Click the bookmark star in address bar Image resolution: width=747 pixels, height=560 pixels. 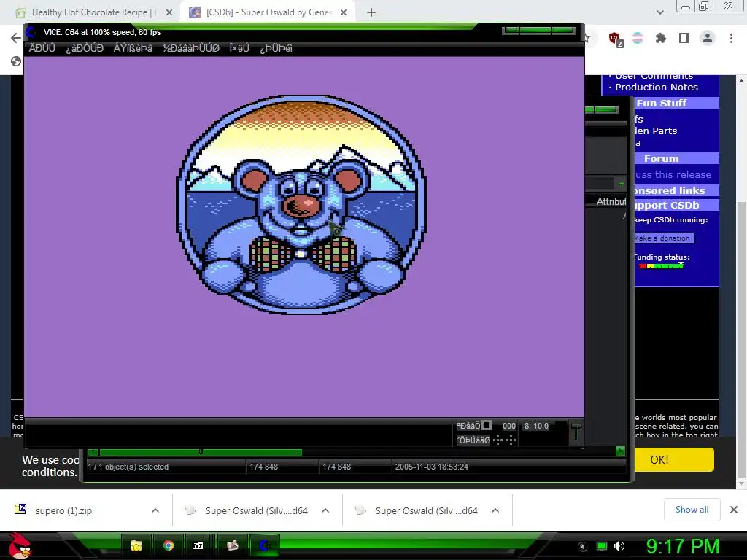click(x=588, y=38)
